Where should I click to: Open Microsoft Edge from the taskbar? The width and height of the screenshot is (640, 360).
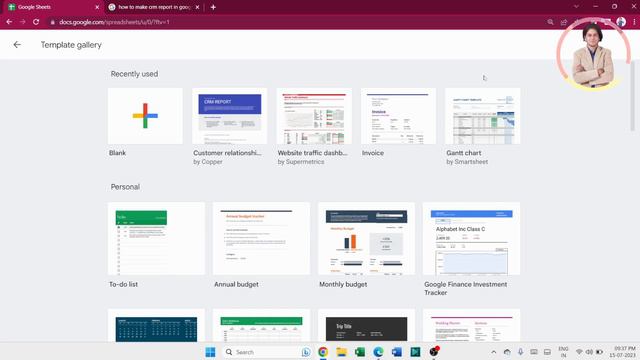coord(378,352)
